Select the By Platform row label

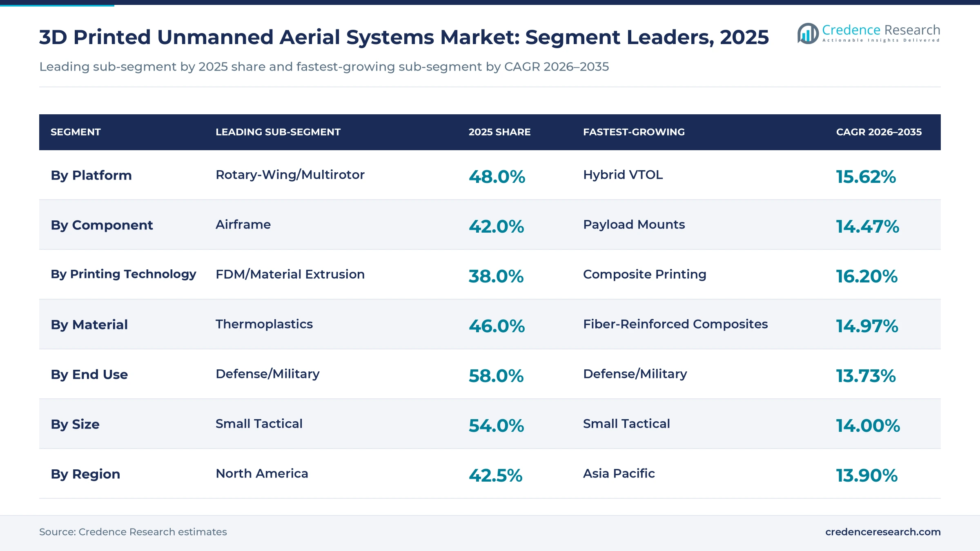(x=91, y=176)
